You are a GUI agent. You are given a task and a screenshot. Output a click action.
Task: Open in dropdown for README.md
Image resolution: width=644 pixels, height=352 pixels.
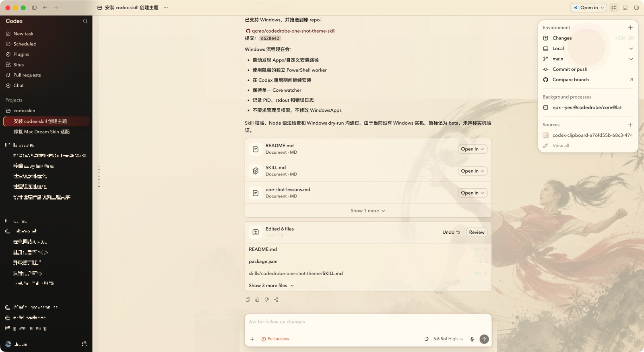tap(473, 149)
